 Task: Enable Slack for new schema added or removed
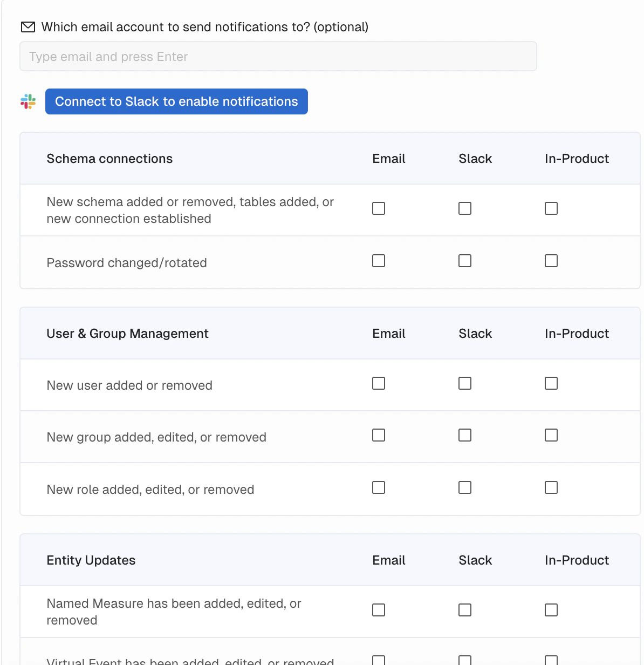click(465, 208)
